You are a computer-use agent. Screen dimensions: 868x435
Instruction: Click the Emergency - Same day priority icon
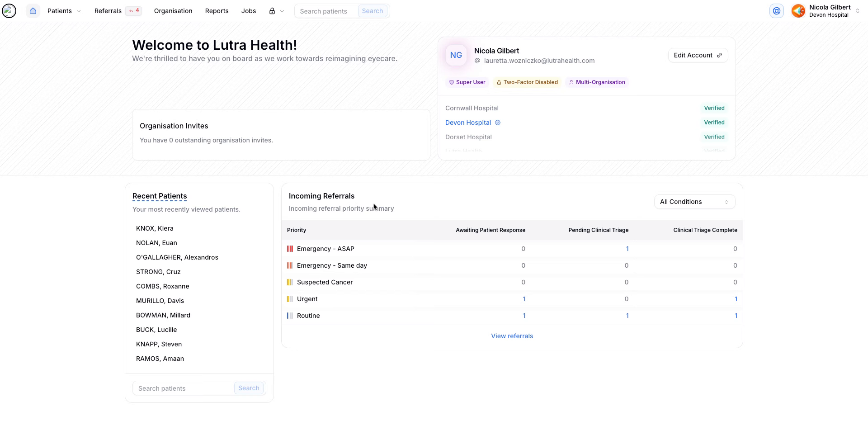(290, 265)
